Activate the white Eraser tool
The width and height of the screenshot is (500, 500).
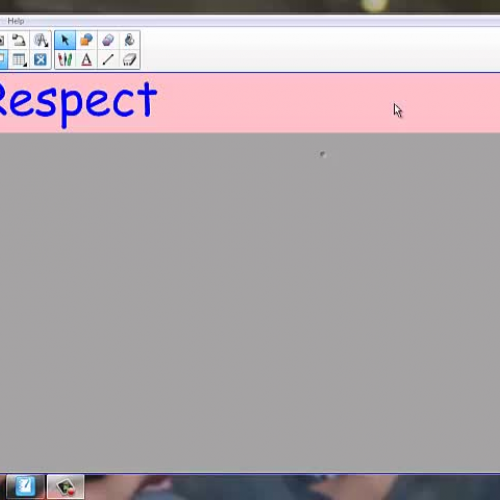129,60
